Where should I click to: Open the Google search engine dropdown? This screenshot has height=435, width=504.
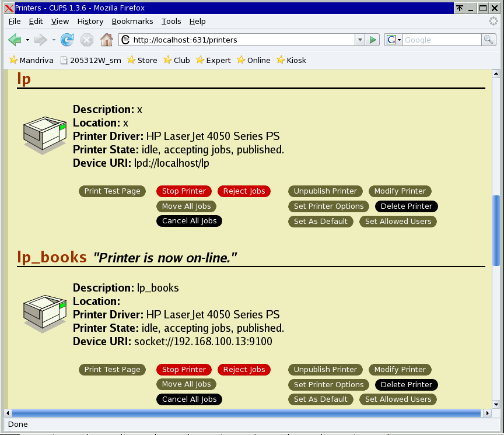pyautogui.click(x=394, y=40)
